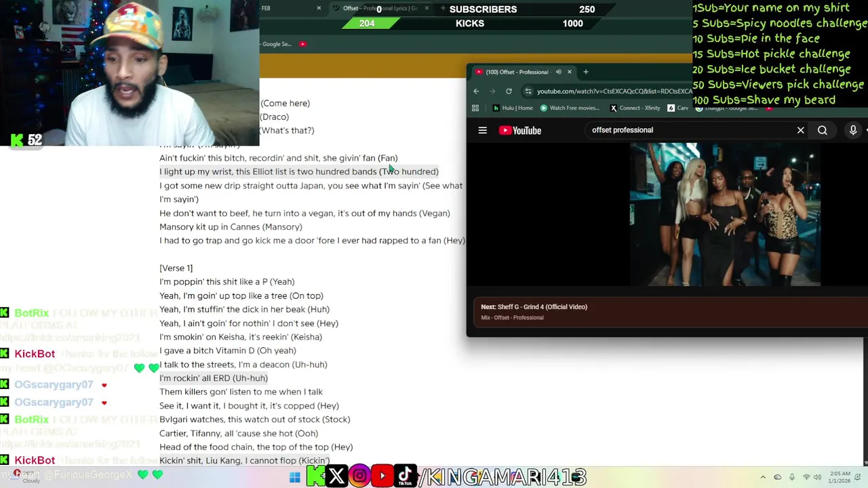Open the volume speaker tray icon
This screenshot has width=868, height=488.
point(818,477)
